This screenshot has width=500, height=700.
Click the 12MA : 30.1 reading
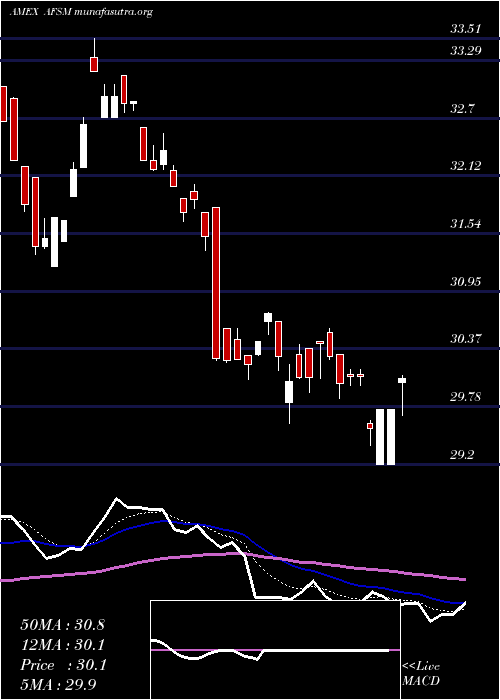pos(62,645)
